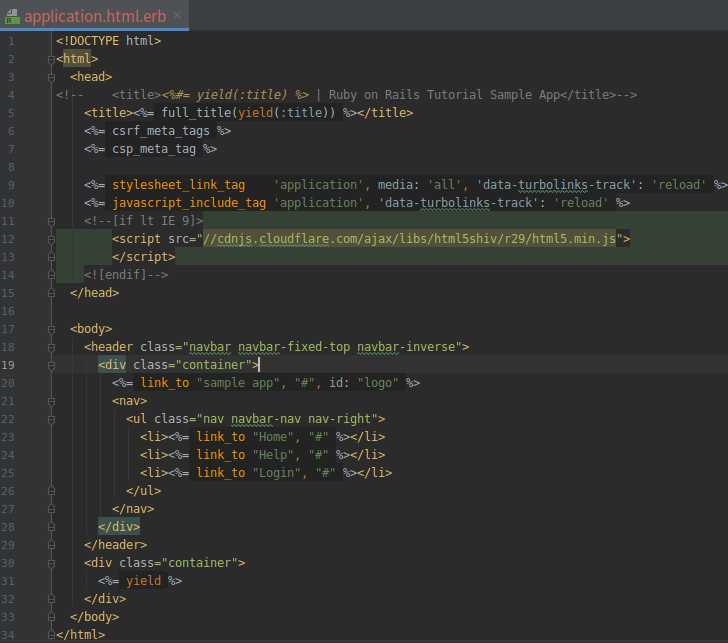Select the application.html.erb editor tab
The image size is (728, 643).
(95, 16)
